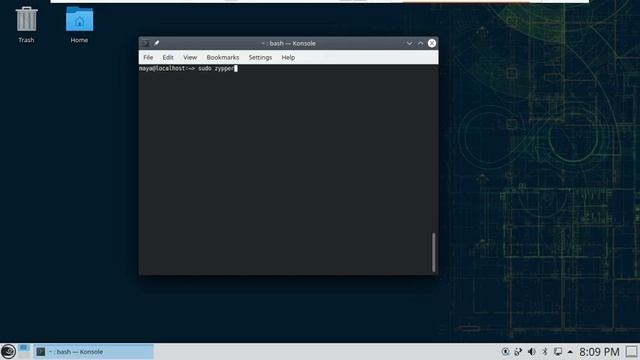Click the Konsole title bar text

pyautogui.click(x=289, y=43)
